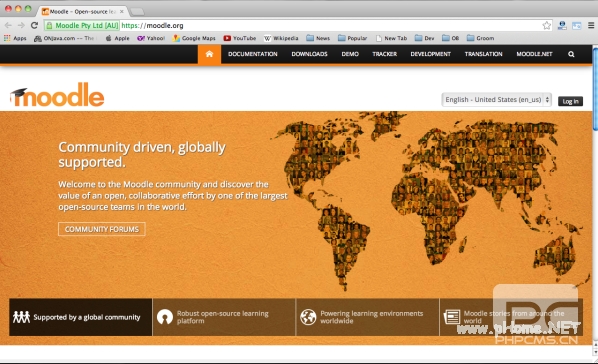This screenshot has width=598, height=364.
Task: Open a new tab with the new-tab button
Action: [x=137, y=12]
